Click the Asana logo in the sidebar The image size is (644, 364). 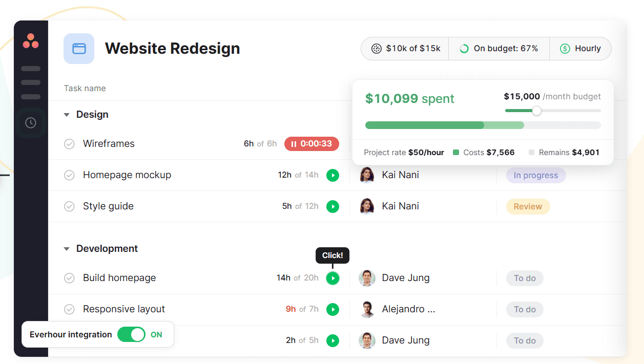[x=31, y=40]
